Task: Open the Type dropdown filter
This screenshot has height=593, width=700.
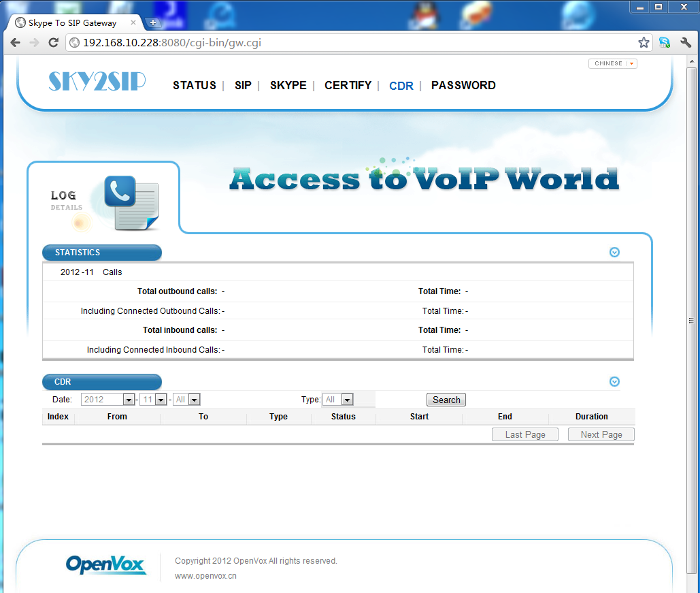Action: click(x=338, y=400)
